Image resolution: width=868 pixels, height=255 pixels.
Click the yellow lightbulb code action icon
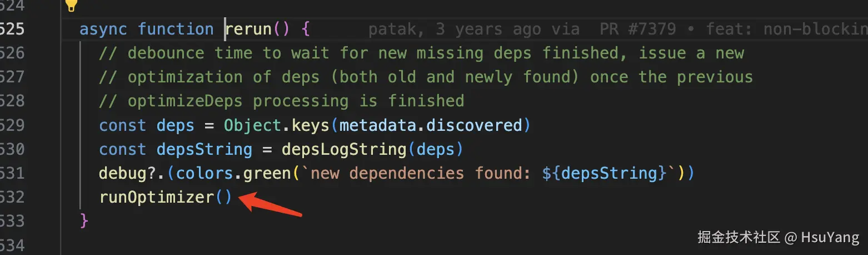[71, 6]
